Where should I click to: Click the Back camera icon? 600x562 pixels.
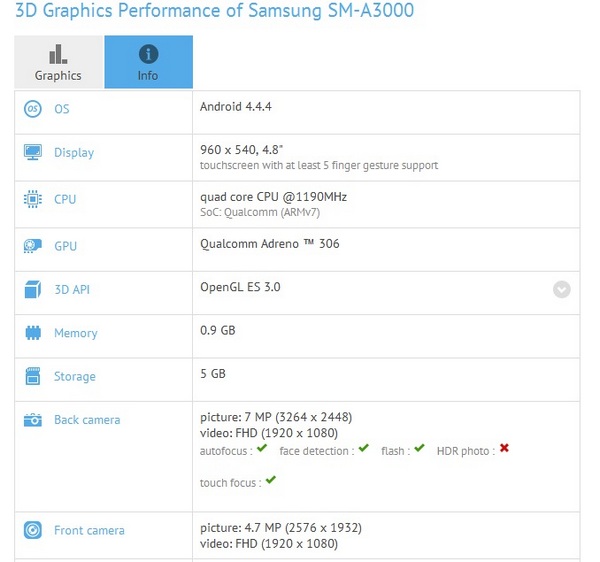click(x=33, y=420)
